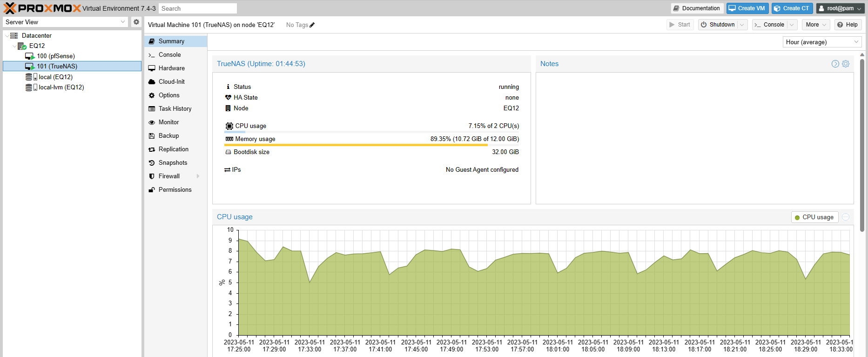Image resolution: width=868 pixels, height=357 pixels.
Task: Click the edit tags pencil icon
Action: 312,25
